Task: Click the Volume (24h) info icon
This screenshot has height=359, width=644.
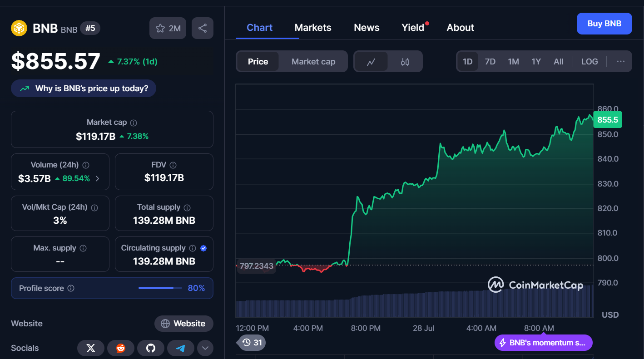Action: [x=86, y=165]
